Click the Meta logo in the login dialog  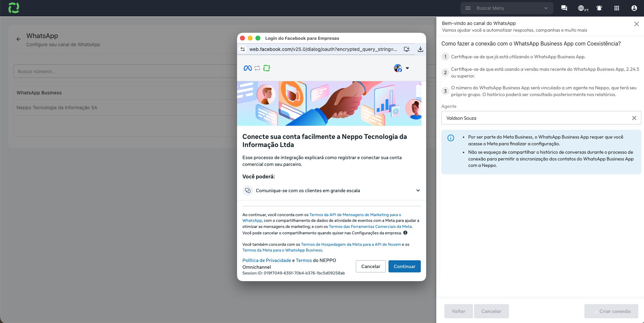(248, 68)
